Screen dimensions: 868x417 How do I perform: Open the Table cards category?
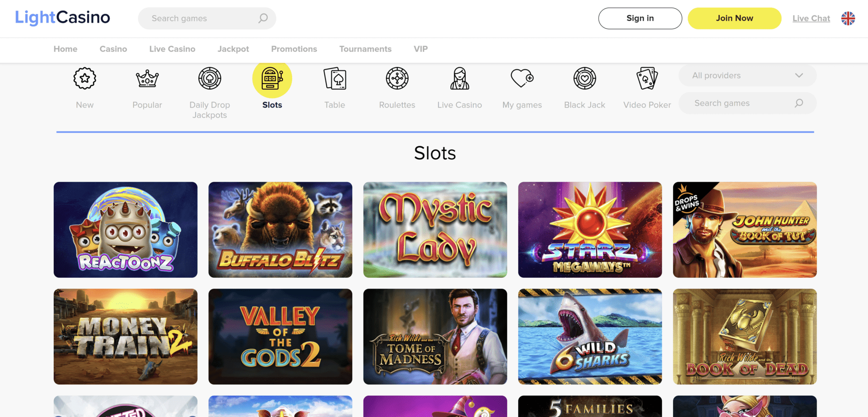click(x=335, y=79)
